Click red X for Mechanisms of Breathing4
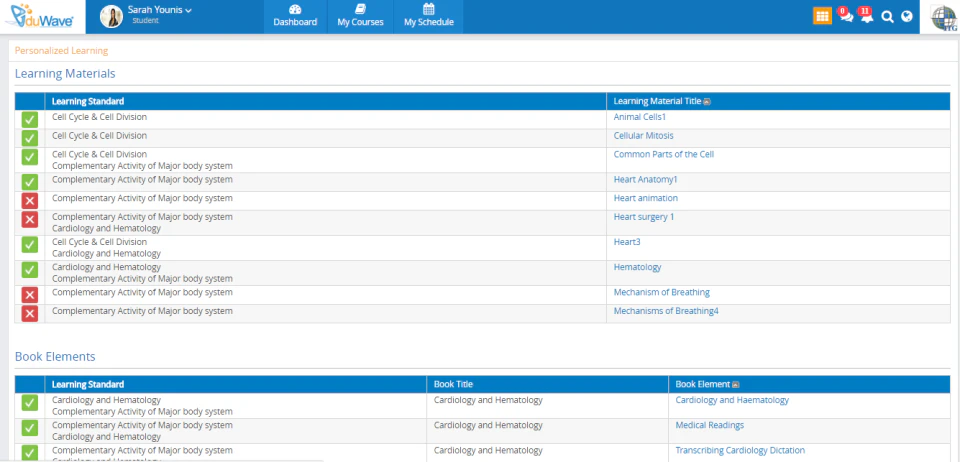The width and height of the screenshot is (960, 462). [29, 313]
